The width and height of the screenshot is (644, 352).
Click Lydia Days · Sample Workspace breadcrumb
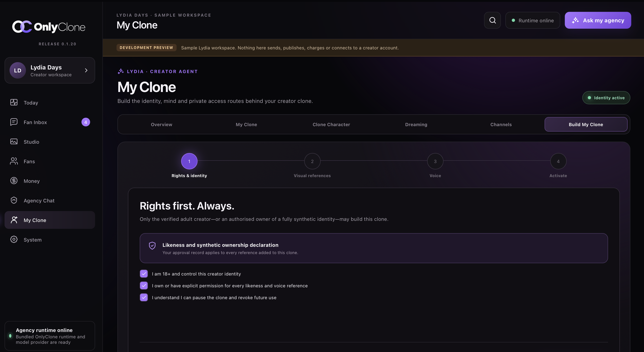164,15
